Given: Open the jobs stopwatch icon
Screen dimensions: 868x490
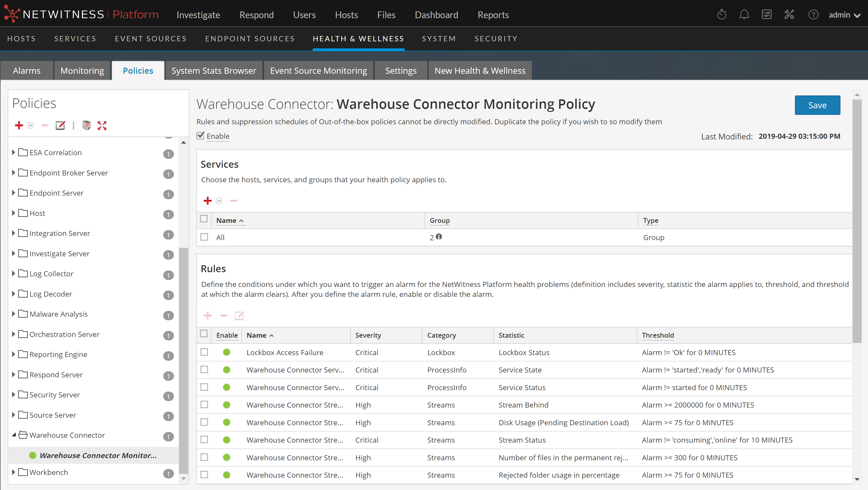Looking at the screenshot, I should click(x=721, y=15).
